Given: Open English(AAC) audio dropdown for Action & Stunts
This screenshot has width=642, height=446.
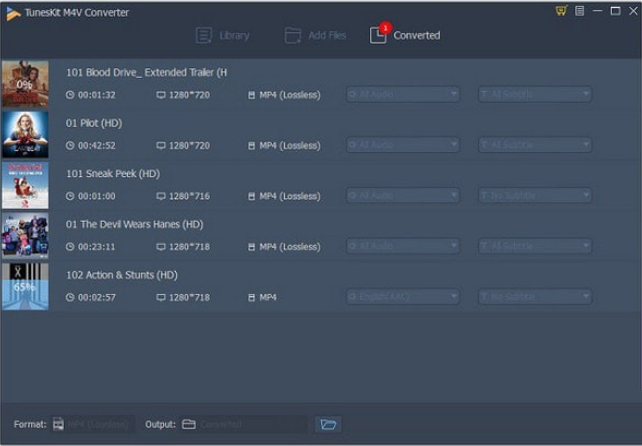Looking at the screenshot, I should (402, 297).
